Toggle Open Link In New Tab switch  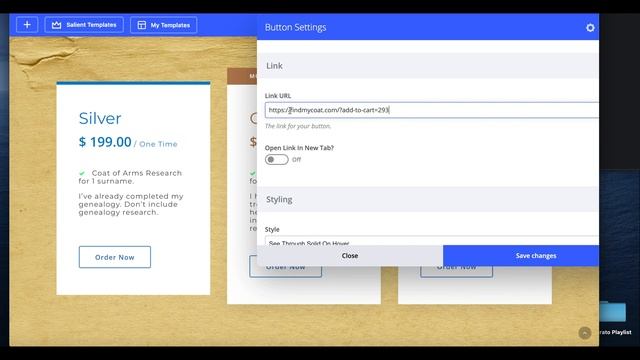277,160
